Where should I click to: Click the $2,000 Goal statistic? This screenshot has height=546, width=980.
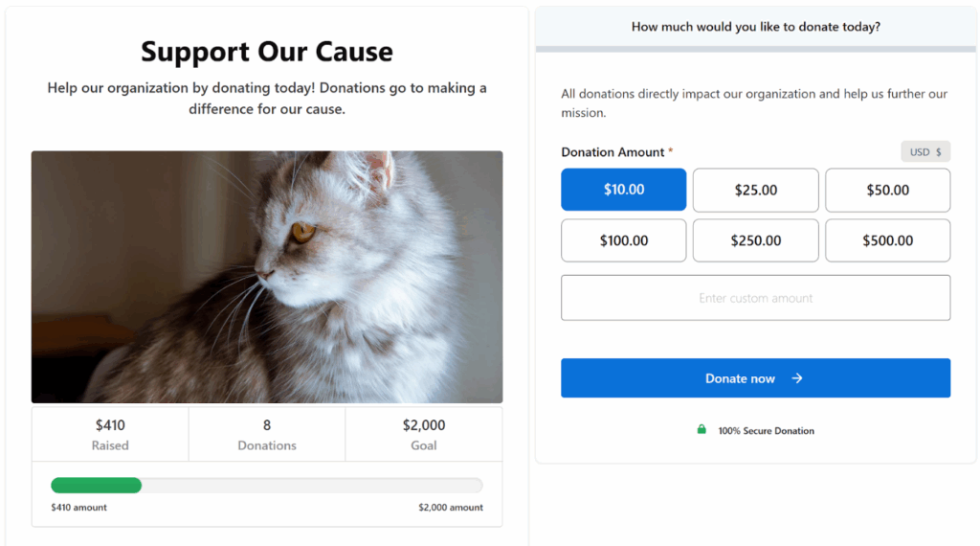[x=424, y=434]
